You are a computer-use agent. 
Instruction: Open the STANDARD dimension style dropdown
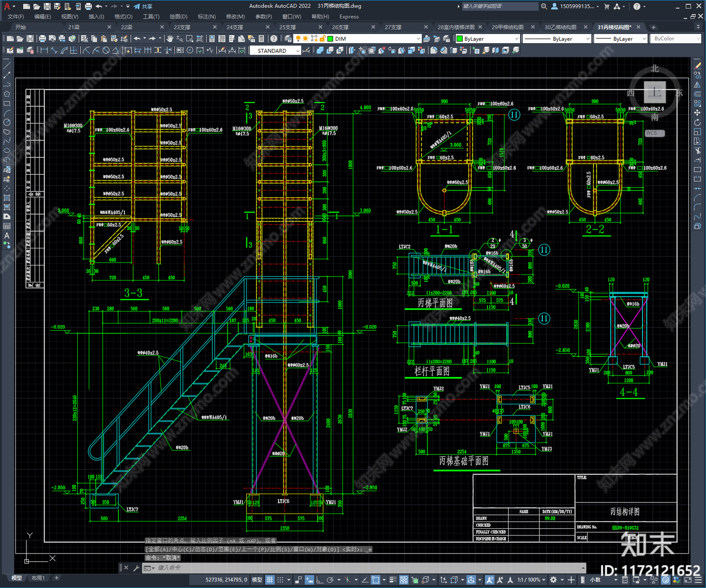[x=298, y=51]
